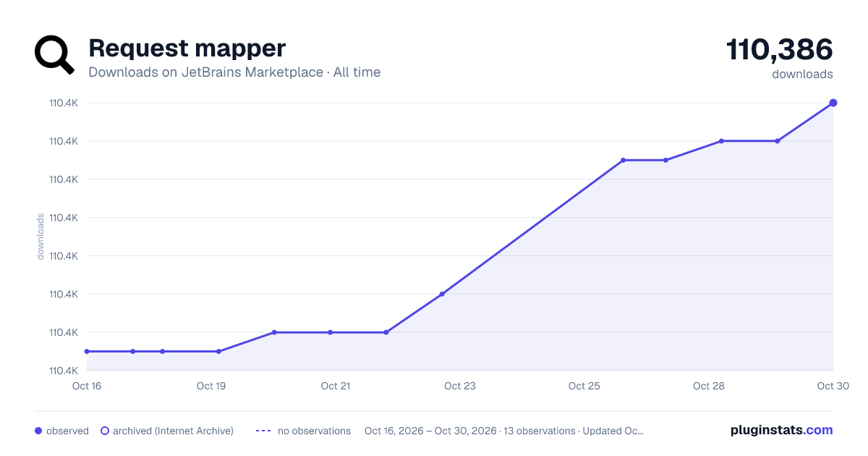Click the Downloads on JetBrains Marketplace subtitle
The width and height of the screenshot is (868, 456).
(234, 72)
